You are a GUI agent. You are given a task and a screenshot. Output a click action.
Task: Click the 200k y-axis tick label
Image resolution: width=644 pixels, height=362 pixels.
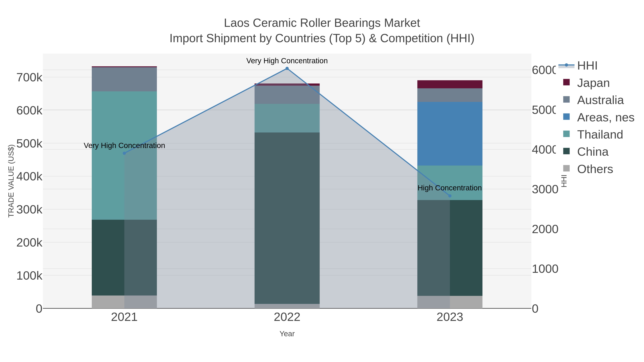(30, 243)
